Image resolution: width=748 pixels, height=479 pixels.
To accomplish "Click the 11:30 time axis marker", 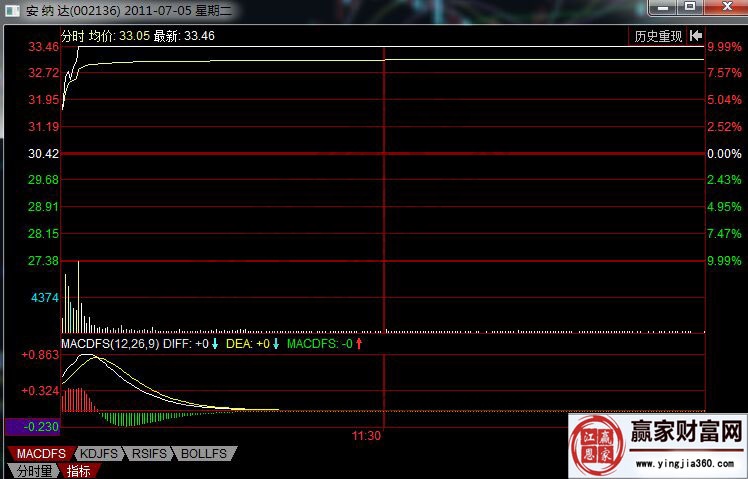I will (x=367, y=436).
